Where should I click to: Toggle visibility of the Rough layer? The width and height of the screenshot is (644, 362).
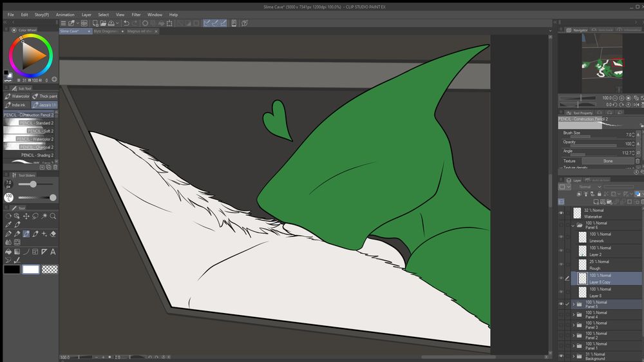tap(561, 265)
